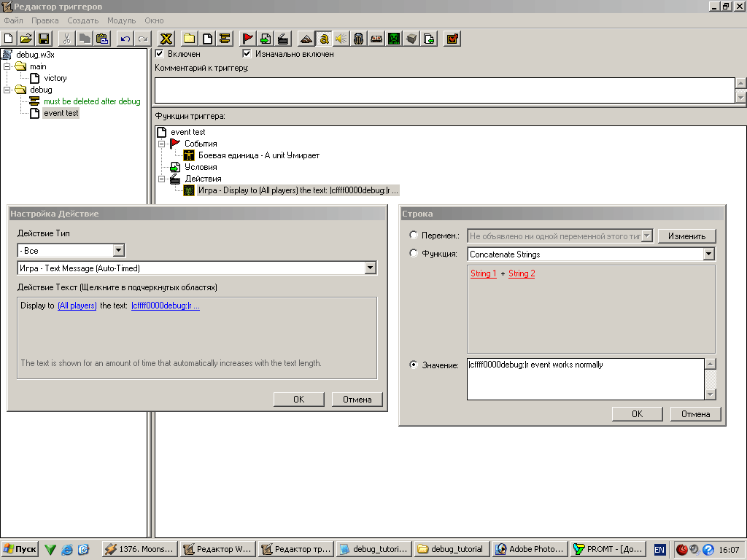This screenshot has height=560, width=747.
Task: Open the 'Concatenate Strings' function dropdown
Action: pyautogui.click(x=709, y=254)
